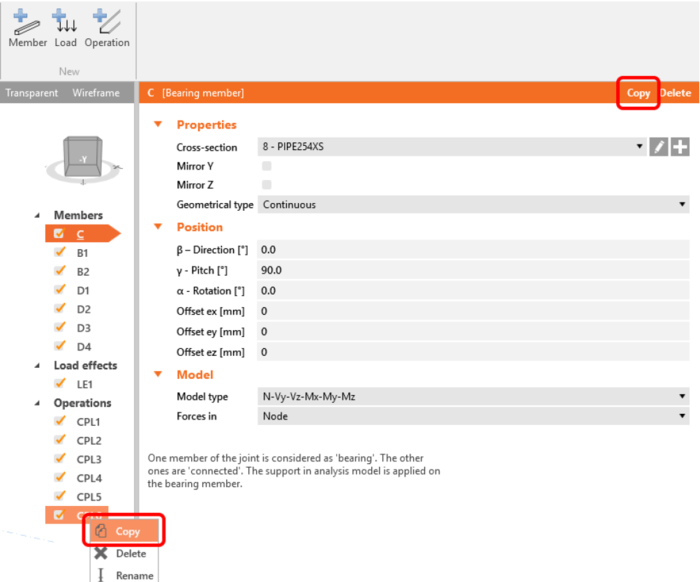
Task: Open the Cross-section dropdown
Action: (x=452, y=147)
